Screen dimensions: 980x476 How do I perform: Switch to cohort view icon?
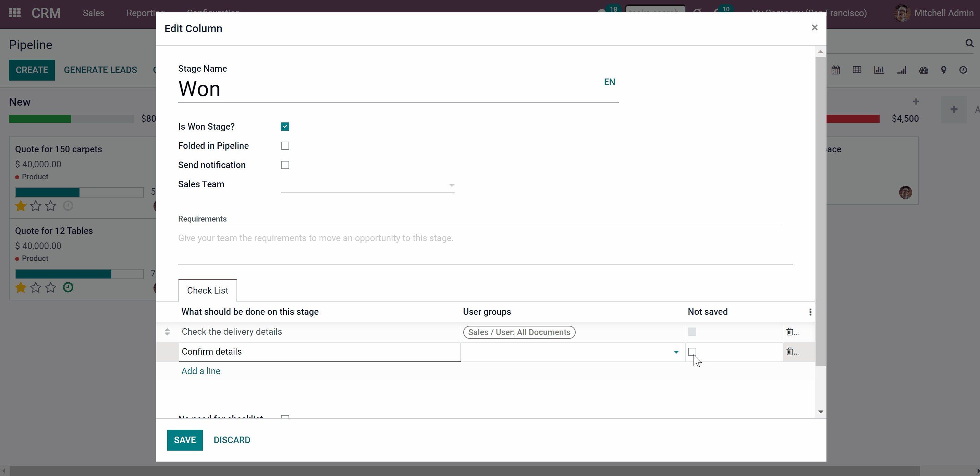(x=902, y=70)
